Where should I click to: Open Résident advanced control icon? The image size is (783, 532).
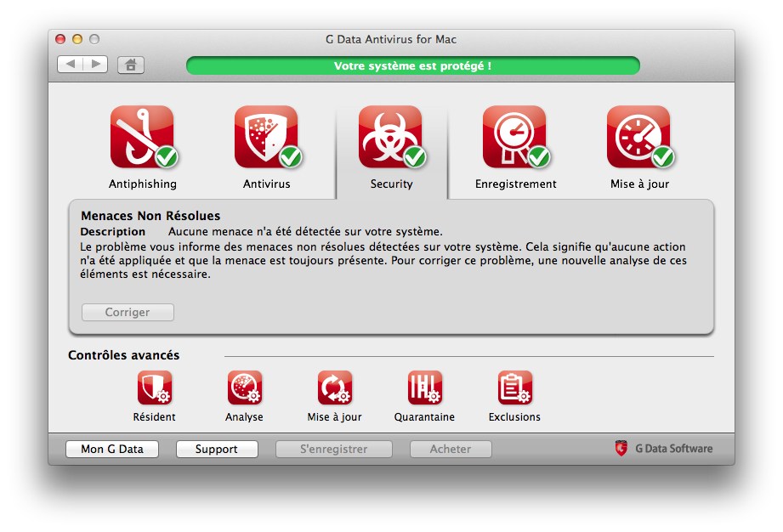(x=154, y=388)
